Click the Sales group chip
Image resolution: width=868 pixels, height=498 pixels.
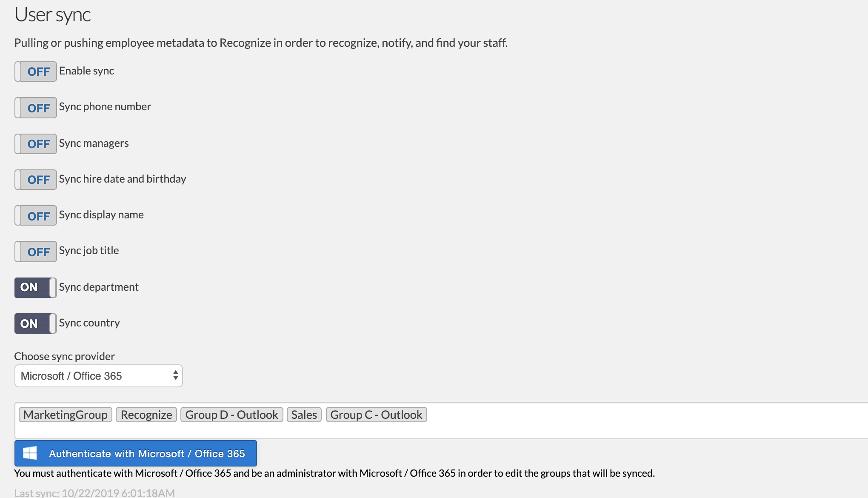(304, 414)
